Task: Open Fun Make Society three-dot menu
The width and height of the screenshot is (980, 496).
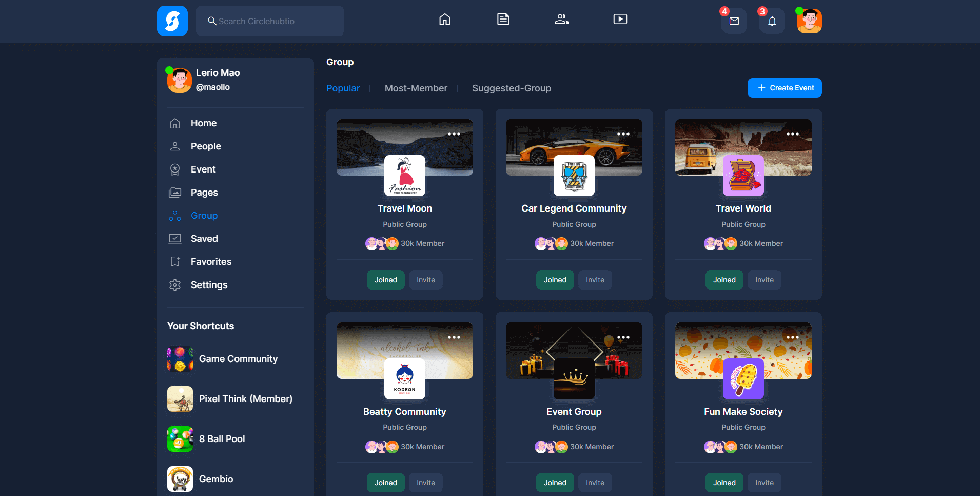Action: pos(793,337)
